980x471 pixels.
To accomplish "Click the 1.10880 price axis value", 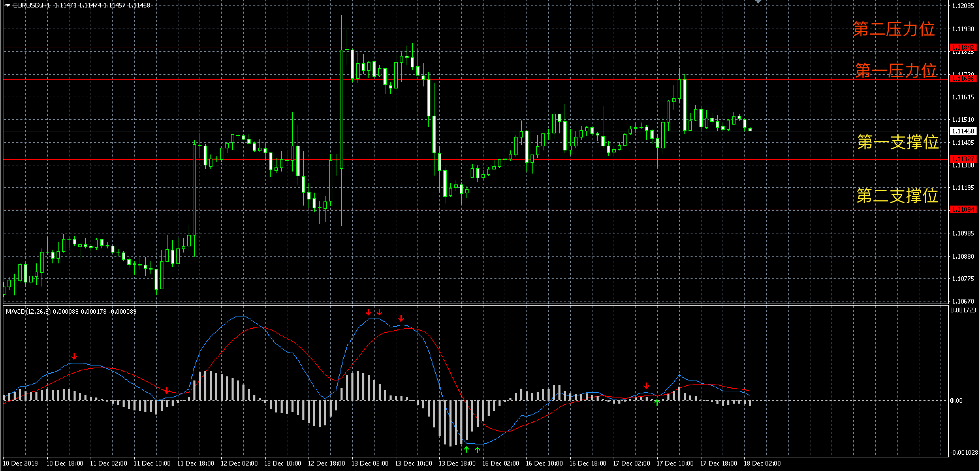I will (x=963, y=256).
